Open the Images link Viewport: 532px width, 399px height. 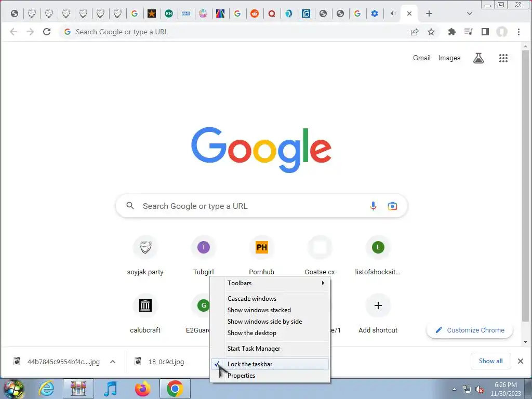tap(449, 58)
